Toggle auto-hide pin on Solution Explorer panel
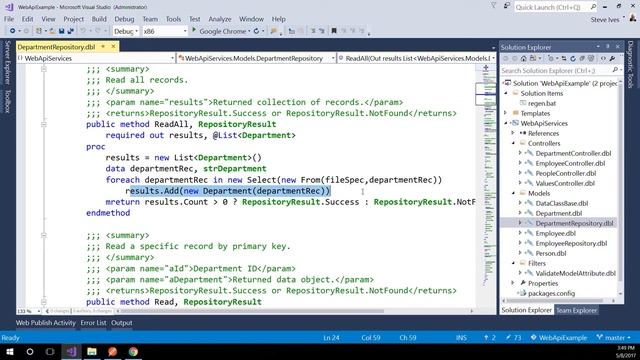640x360 pixels. point(607,47)
